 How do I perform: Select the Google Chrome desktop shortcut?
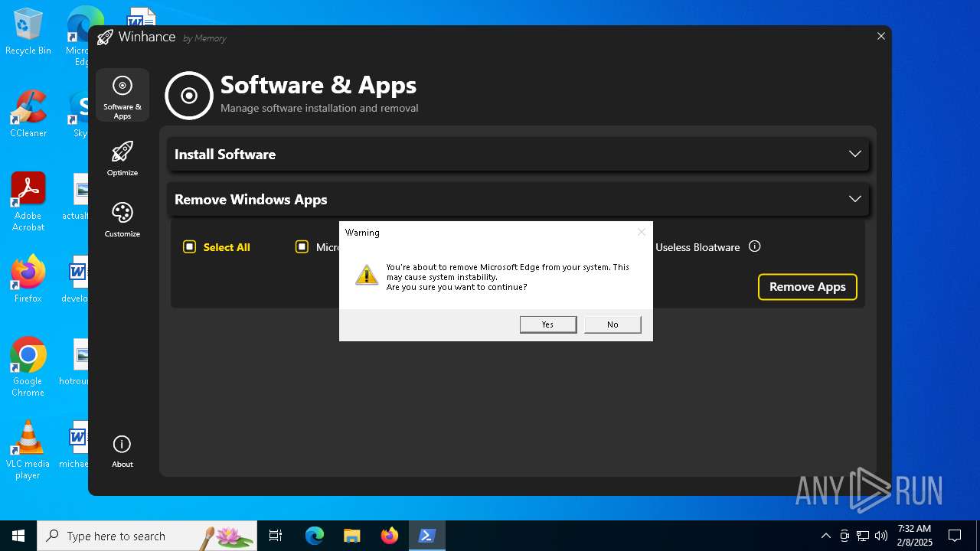[x=28, y=367]
